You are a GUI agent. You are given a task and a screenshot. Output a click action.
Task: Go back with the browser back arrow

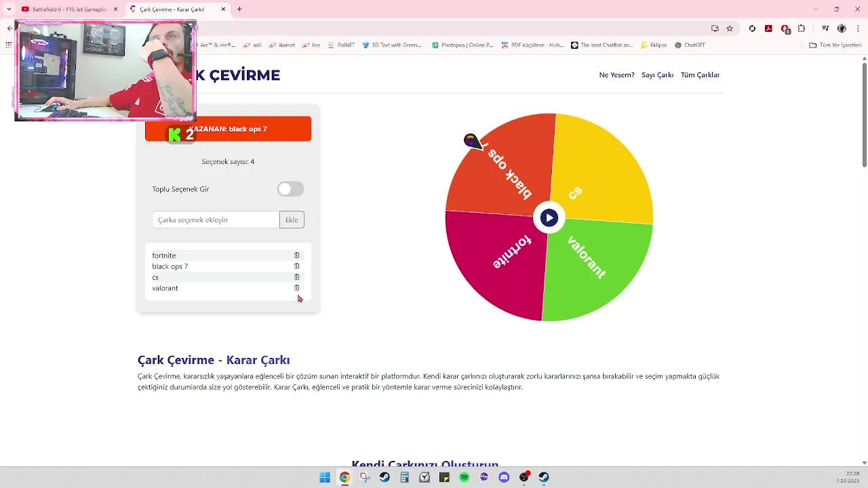click(x=9, y=28)
